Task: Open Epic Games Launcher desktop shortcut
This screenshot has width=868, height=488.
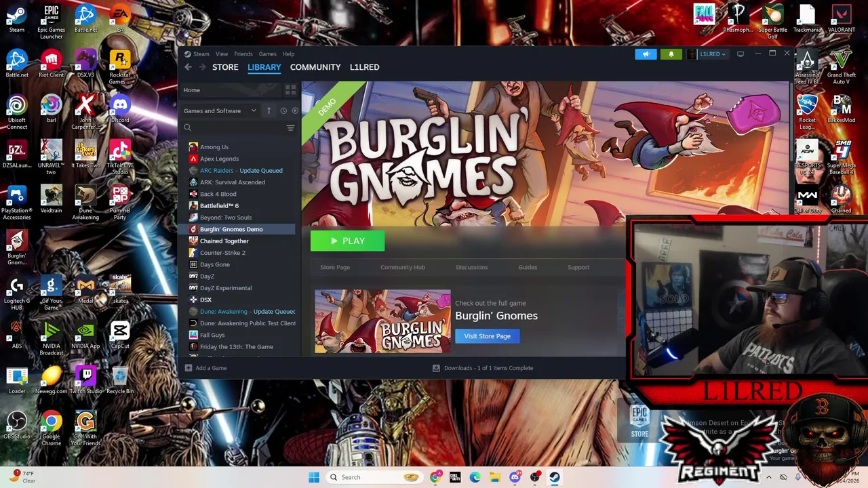Action: [x=51, y=22]
